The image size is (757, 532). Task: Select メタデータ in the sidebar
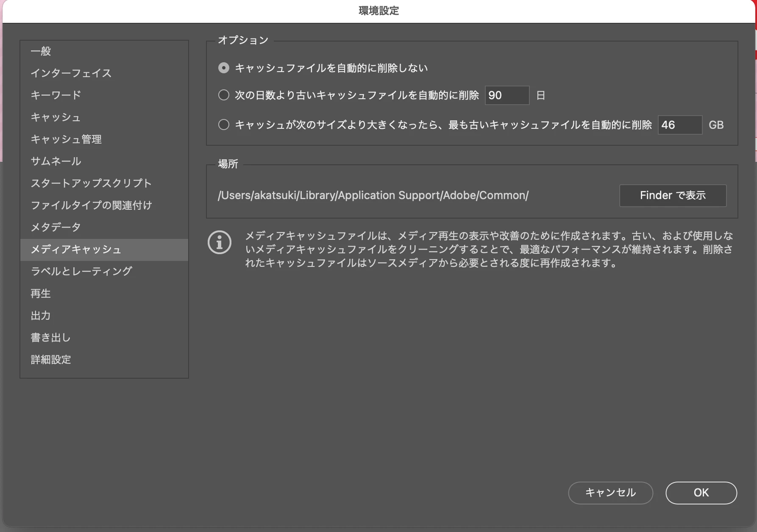coord(104,227)
